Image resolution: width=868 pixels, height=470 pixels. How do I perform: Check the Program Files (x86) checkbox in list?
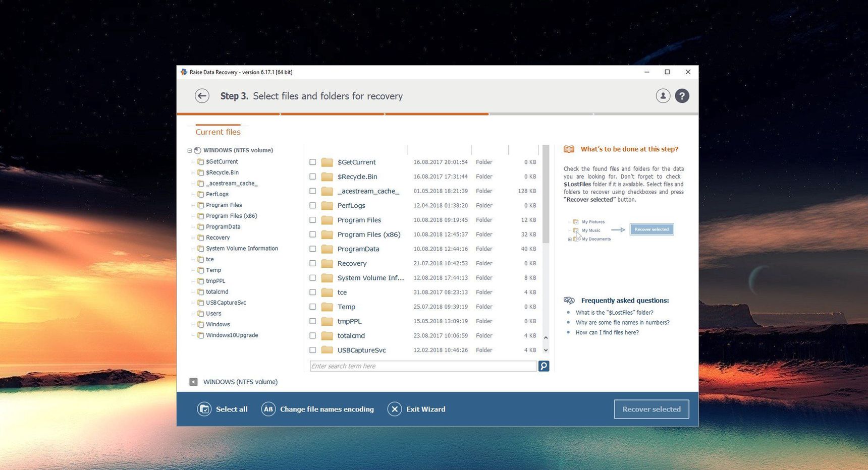(312, 234)
